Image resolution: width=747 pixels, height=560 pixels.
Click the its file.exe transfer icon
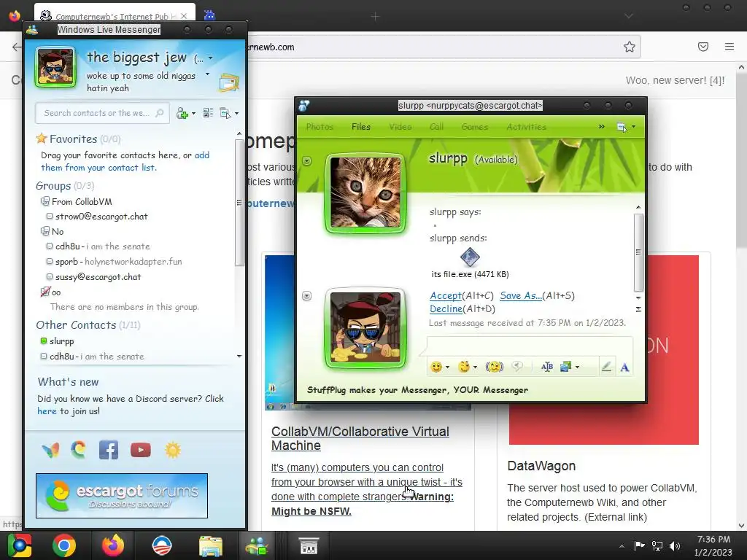tap(470, 257)
